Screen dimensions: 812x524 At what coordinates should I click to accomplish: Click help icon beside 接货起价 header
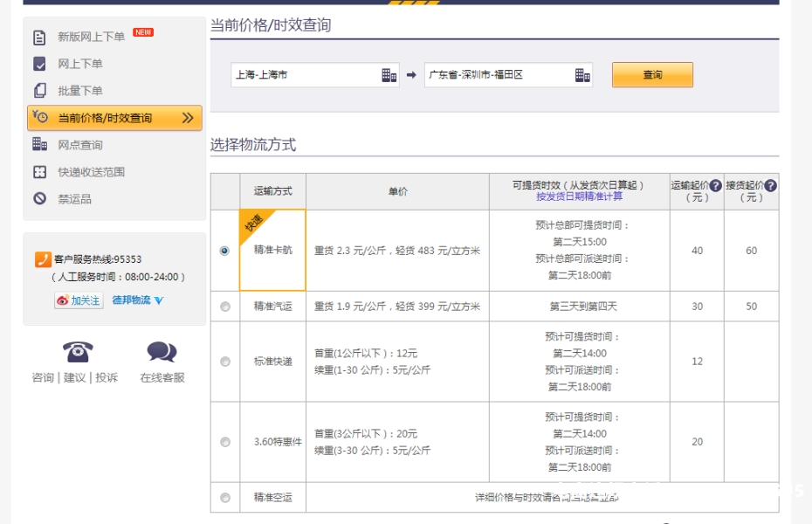(x=770, y=186)
